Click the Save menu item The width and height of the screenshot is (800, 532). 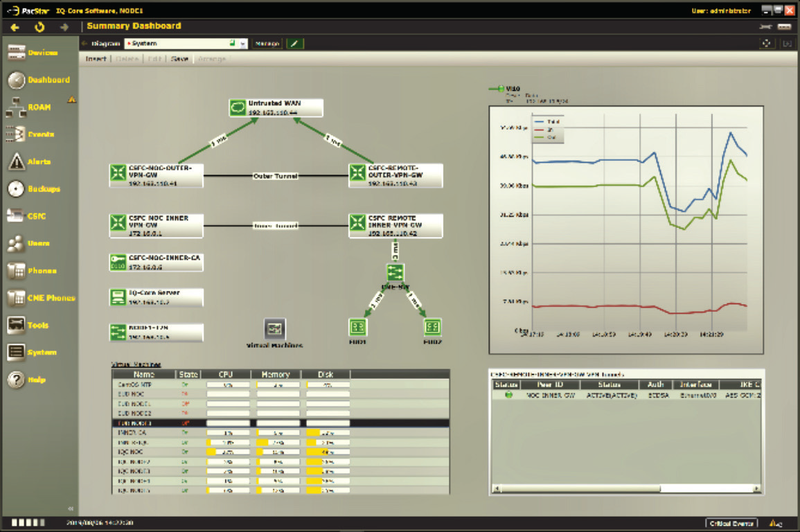point(179,59)
